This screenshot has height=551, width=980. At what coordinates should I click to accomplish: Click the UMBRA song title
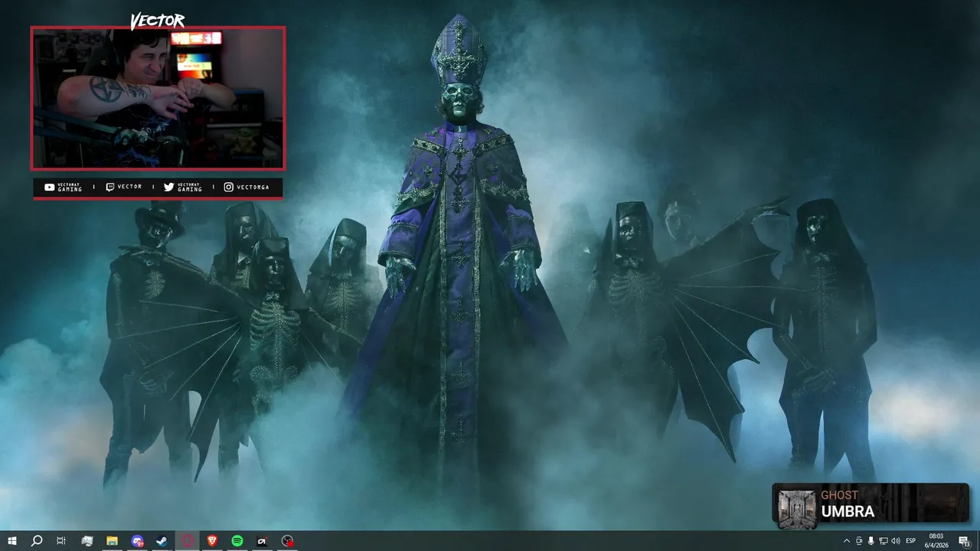(848, 511)
